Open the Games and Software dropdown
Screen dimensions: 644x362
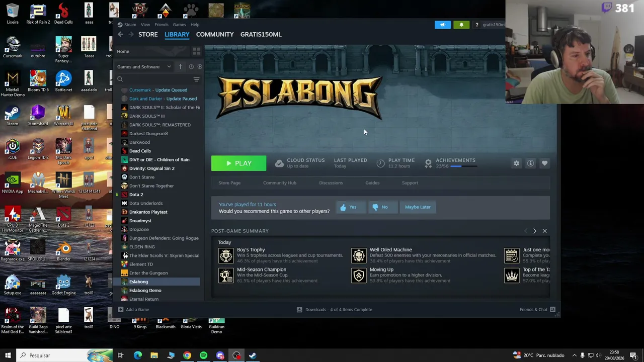144,67
